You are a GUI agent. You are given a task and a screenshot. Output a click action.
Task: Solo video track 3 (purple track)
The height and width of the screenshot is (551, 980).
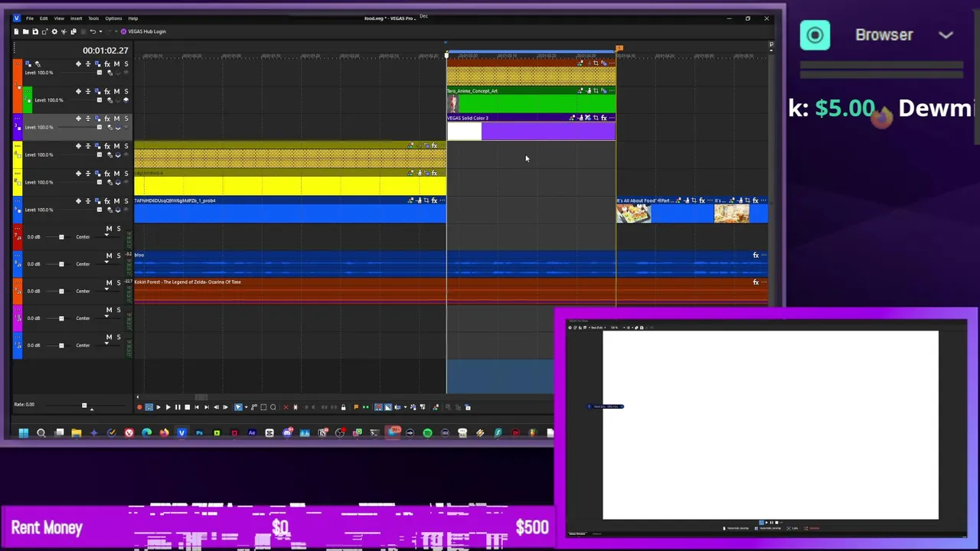[126, 119]
